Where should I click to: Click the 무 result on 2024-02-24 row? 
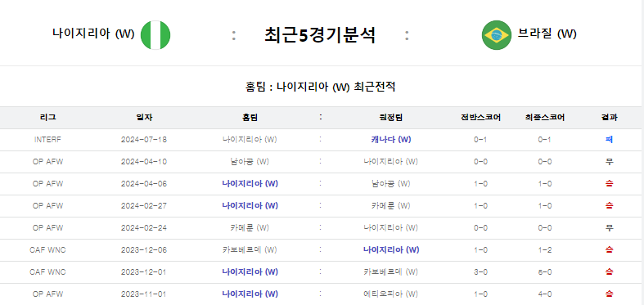610,228
